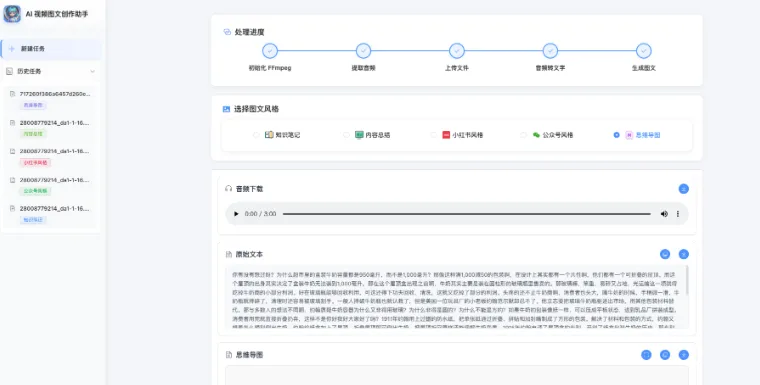Select the 知识笔记 radio button
Viewport: 760px width, 385px height.
pyautogui.click(x=256, y=135)
